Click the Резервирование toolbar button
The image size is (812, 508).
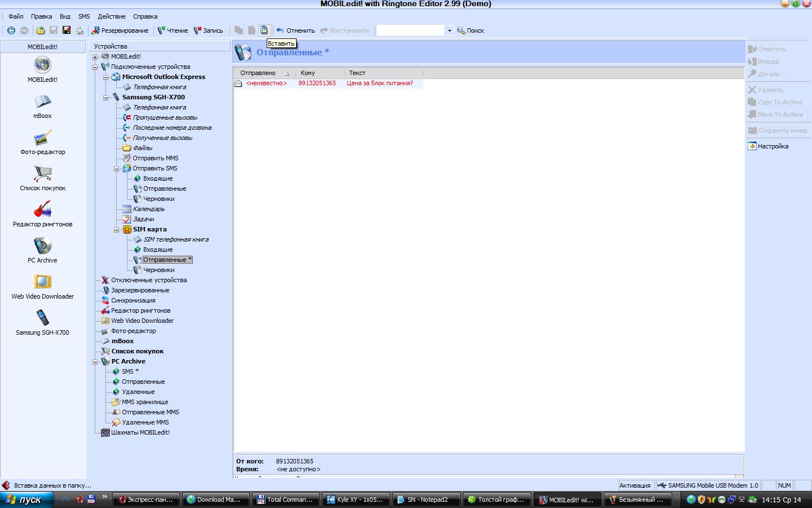point(120,30)
